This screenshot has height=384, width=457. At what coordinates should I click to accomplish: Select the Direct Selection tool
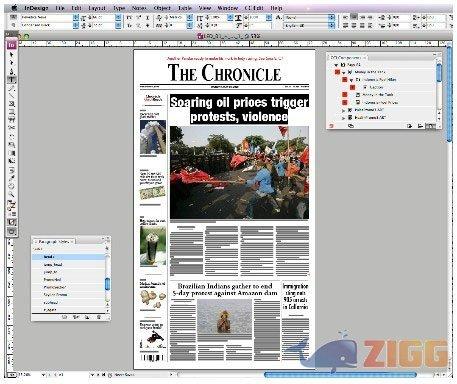pos(12,63)
